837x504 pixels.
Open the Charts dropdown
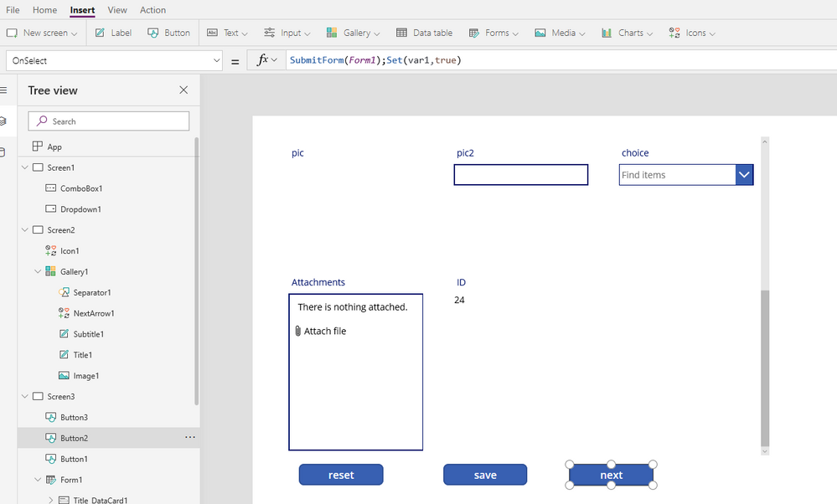(x=628, y=33)
